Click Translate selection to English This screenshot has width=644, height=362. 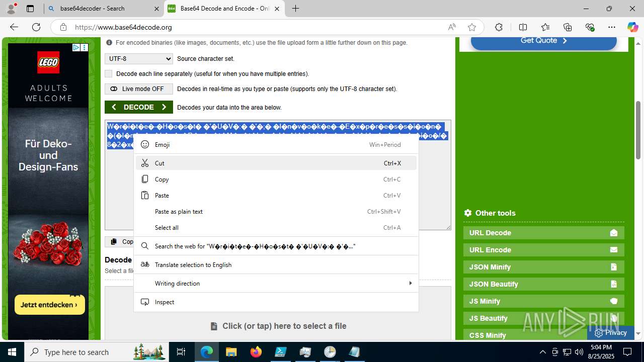pyautogui.click(x=276, y=264)
